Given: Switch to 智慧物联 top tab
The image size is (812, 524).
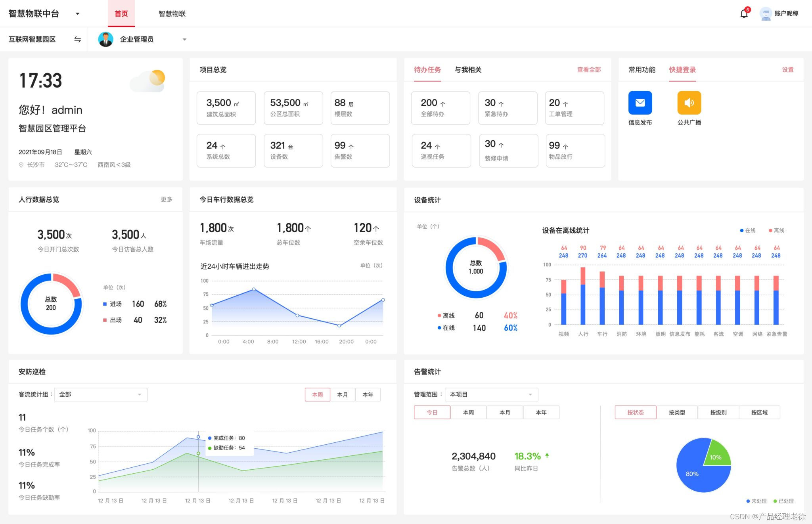Looking at the screenshot, I should [x=172, y=14].
